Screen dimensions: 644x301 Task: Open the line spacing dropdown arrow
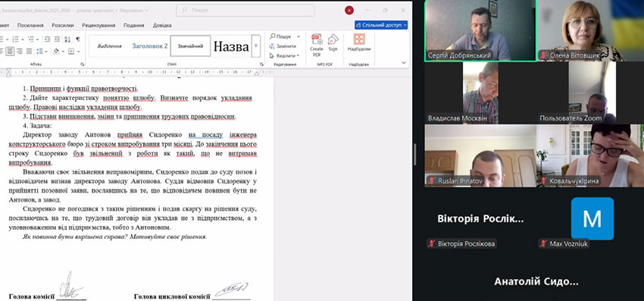[46, 51]
